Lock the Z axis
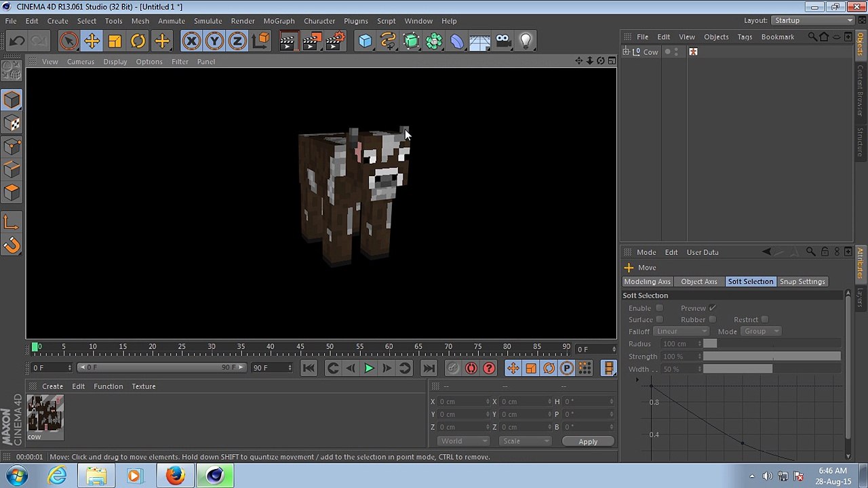The width and height of the screenshot is (868, 488). point(237,41)
